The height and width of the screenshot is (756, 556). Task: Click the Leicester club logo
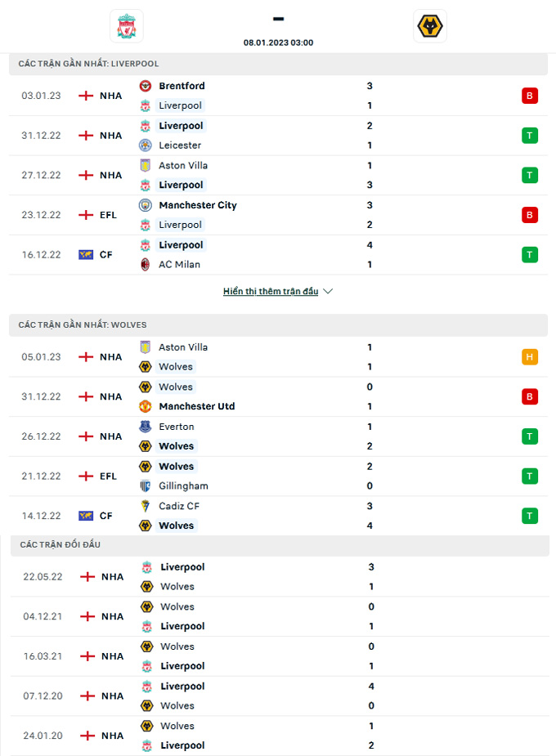click(x=146, y=145)
